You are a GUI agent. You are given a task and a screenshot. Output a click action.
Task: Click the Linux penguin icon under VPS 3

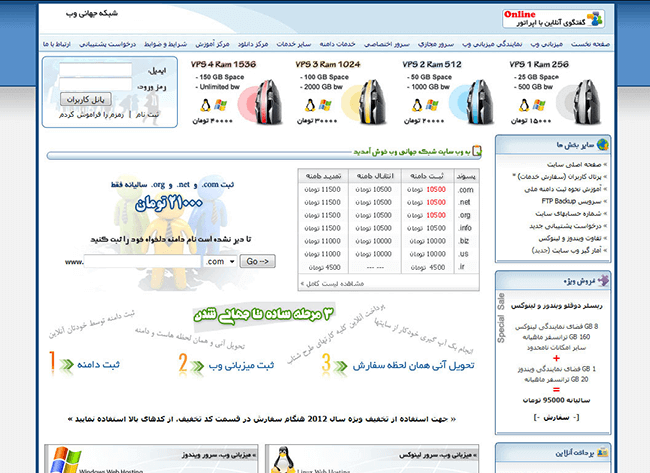[310, 105]
